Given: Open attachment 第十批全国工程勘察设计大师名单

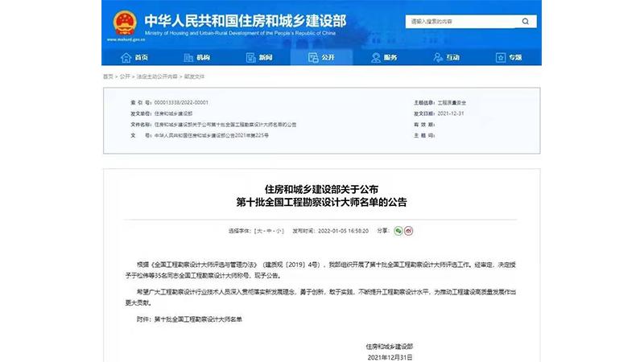Looking at the screenshot, I should (x=198, y=319).
